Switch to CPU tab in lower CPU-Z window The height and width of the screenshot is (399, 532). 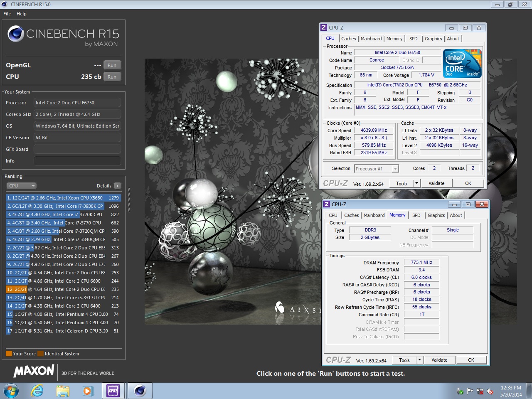(x=333, y=215)
